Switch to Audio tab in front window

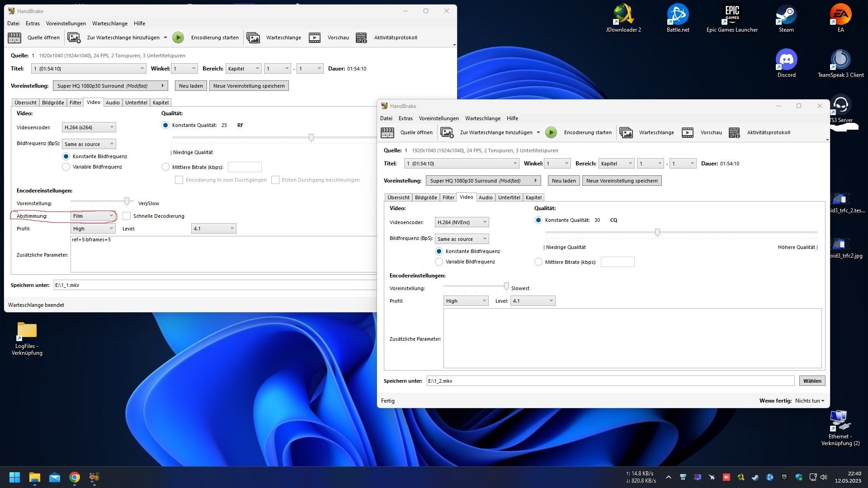point(486,197)
